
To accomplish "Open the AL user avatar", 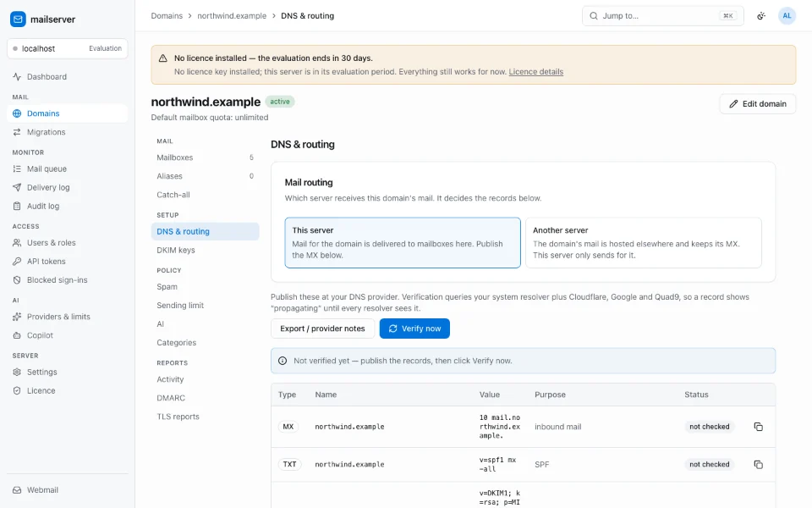I will [x=787, y=16].
